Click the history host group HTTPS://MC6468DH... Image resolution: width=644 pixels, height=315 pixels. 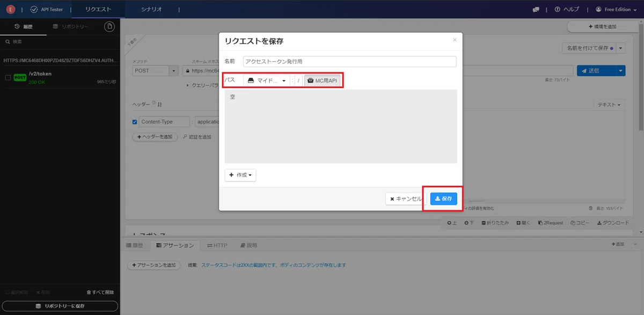[60, 61]
